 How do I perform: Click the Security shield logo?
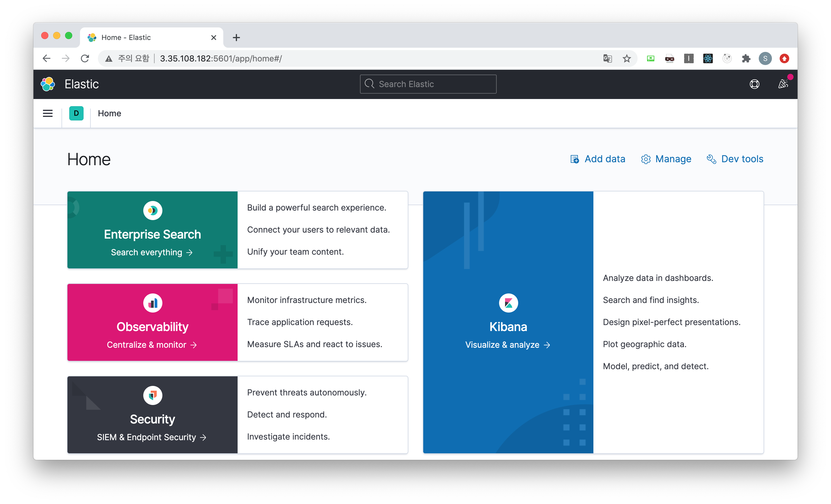click(153, 395)
